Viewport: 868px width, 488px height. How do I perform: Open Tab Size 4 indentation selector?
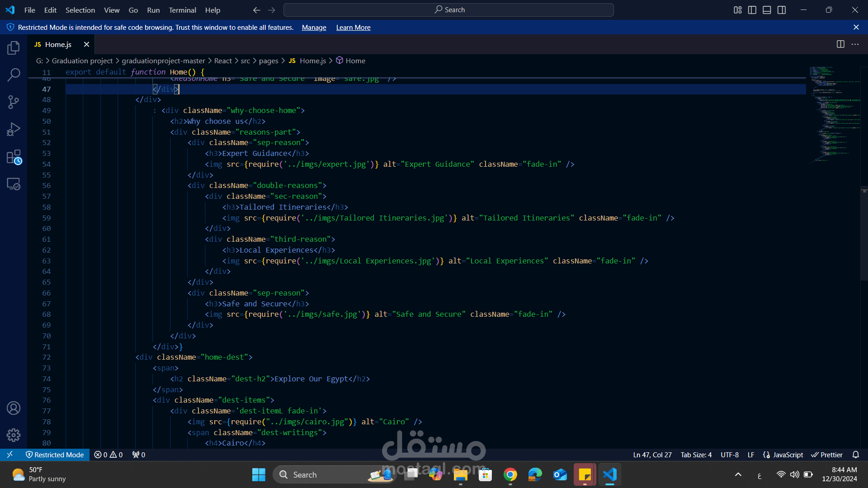[696, 455]
